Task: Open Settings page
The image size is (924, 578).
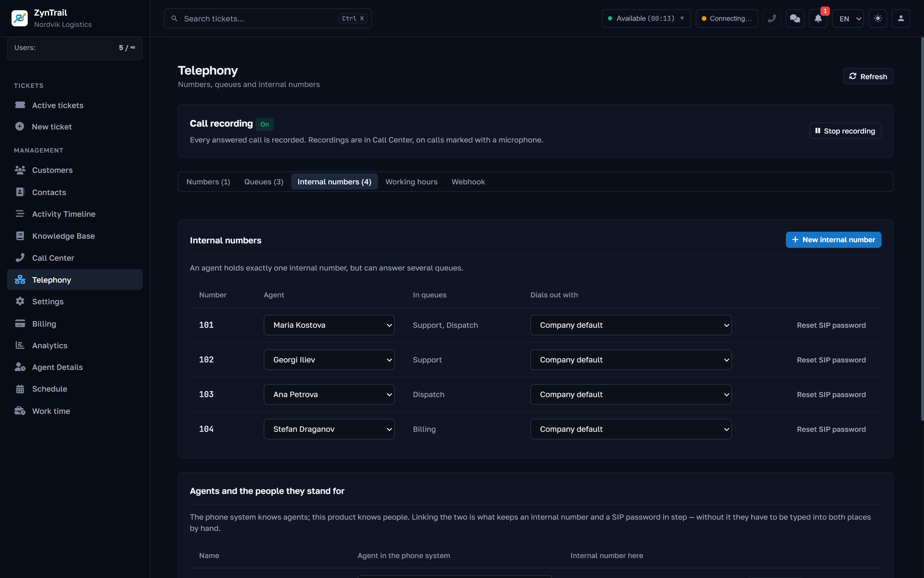Action: [75, 302]
